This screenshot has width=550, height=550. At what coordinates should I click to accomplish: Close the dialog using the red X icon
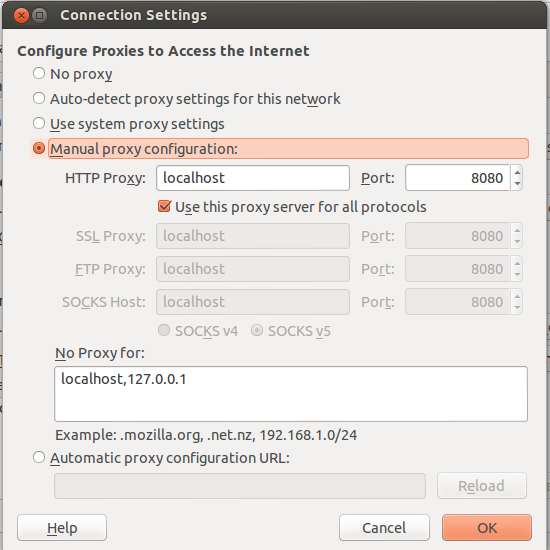21,15
